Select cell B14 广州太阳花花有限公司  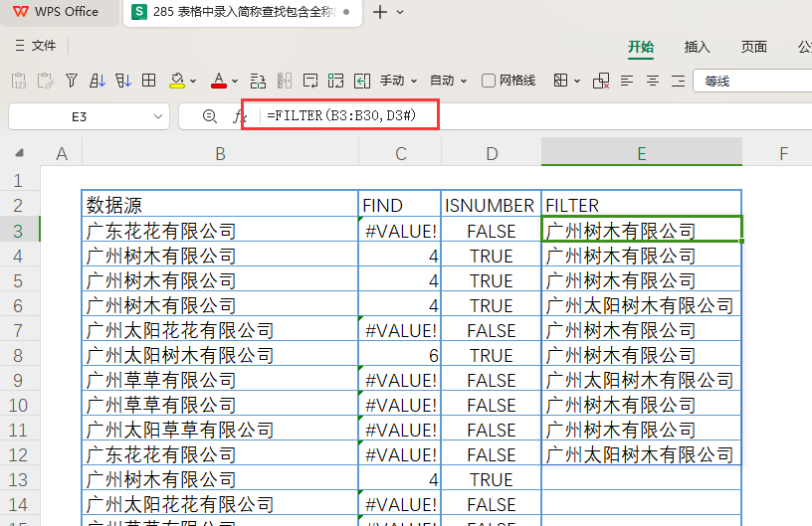pyautogui.click(x=220, y=504)
